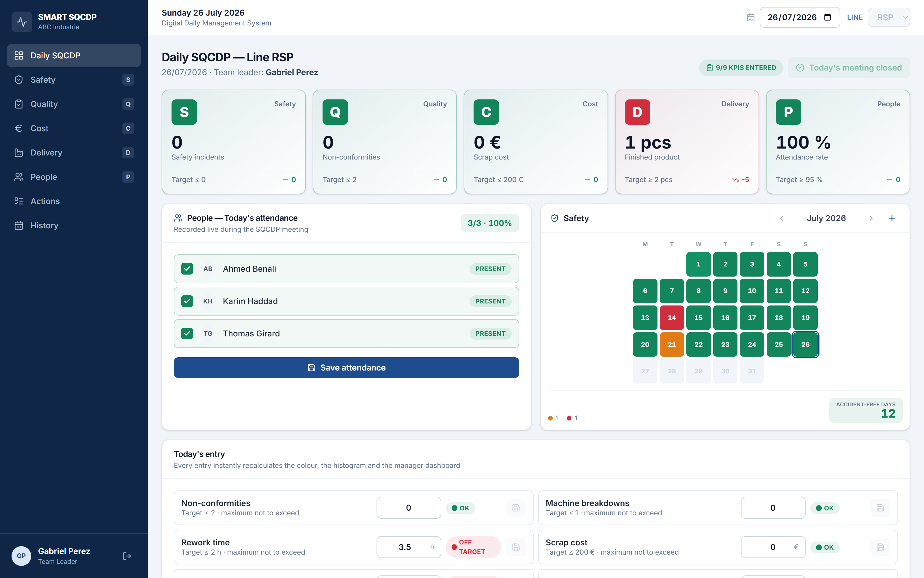Click the GP user avatar
The height and width of the screenshot is (578, 924).
[x=21, y=556]
